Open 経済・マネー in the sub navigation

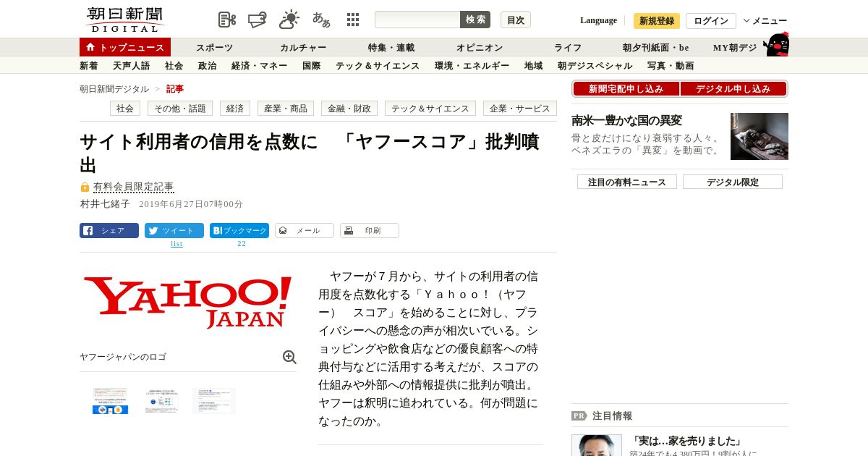259,65
